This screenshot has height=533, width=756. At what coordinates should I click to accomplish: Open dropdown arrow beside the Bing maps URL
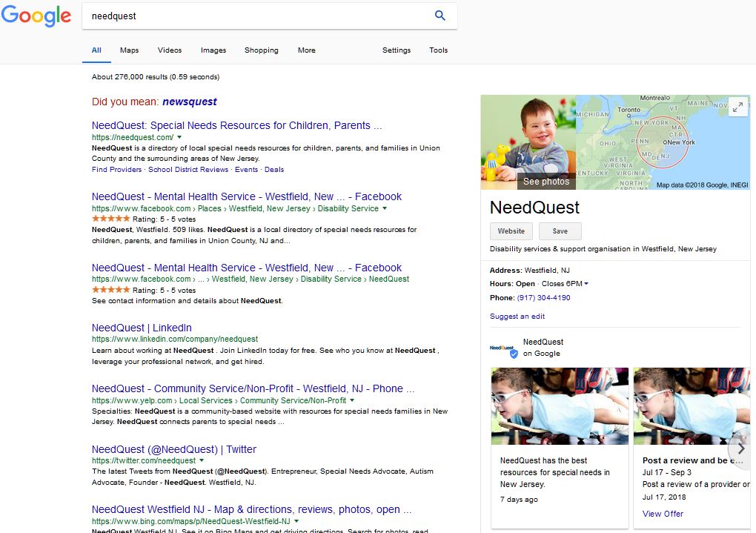pyautogui.click(x=296, y=521)
